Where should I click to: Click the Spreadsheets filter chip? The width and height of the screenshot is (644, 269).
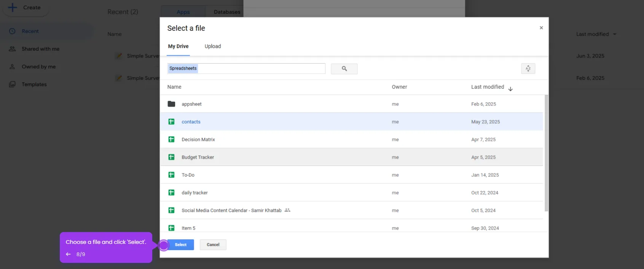183,68
